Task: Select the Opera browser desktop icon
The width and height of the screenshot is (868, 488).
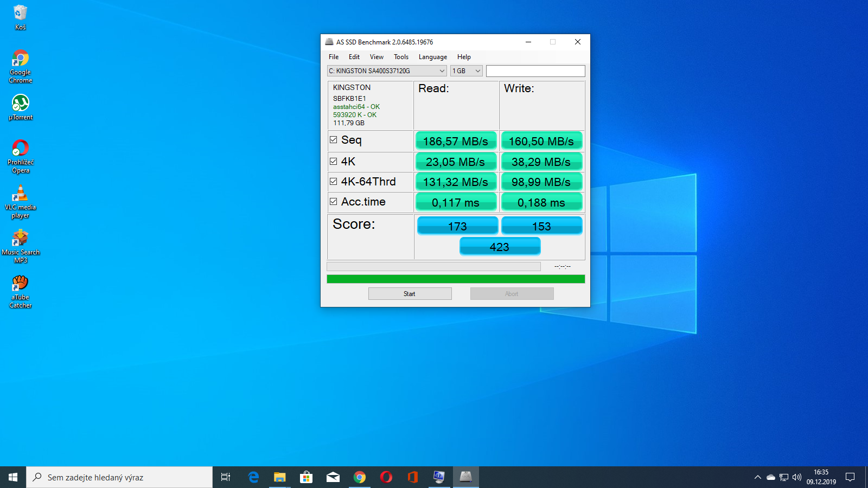Action: coord(21,148)
